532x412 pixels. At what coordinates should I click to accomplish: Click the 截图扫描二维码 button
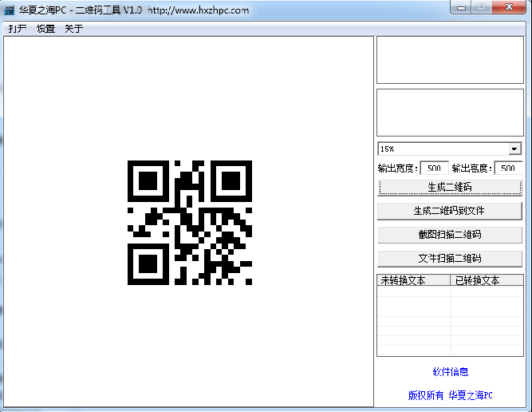point(450,235)
